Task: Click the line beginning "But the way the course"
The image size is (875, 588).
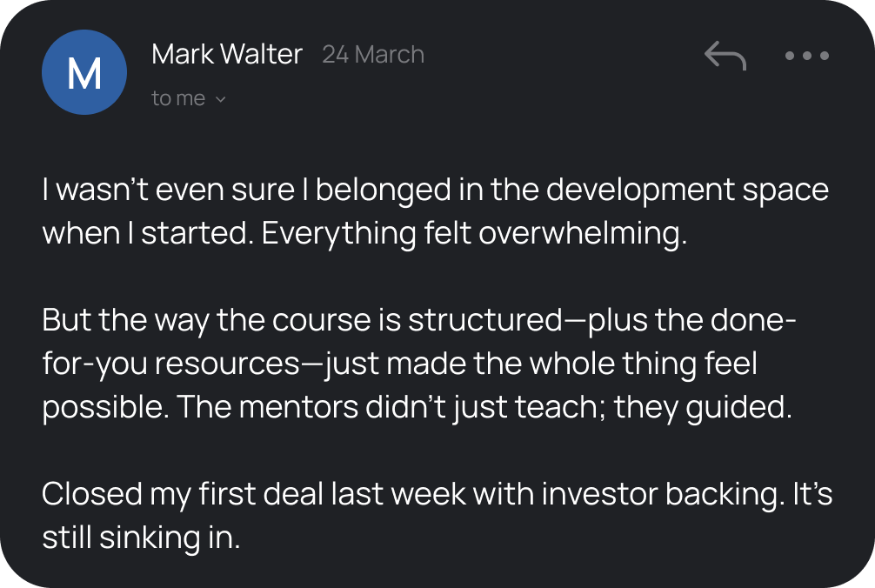Action: coord(419,319)
